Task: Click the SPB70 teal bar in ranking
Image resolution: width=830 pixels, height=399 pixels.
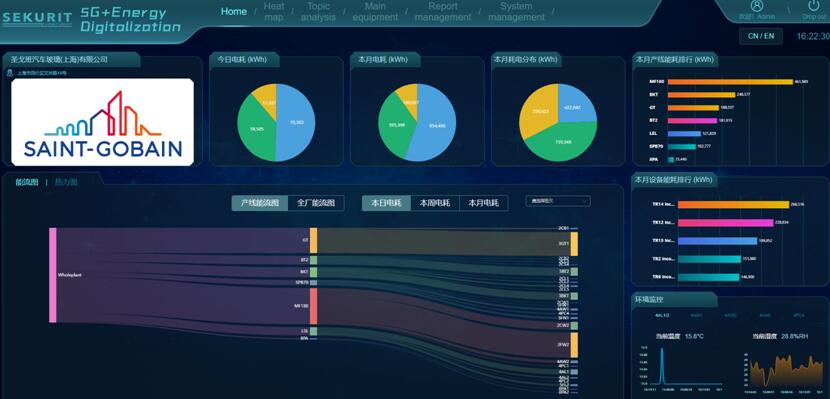Action: [x=682, y=147]
